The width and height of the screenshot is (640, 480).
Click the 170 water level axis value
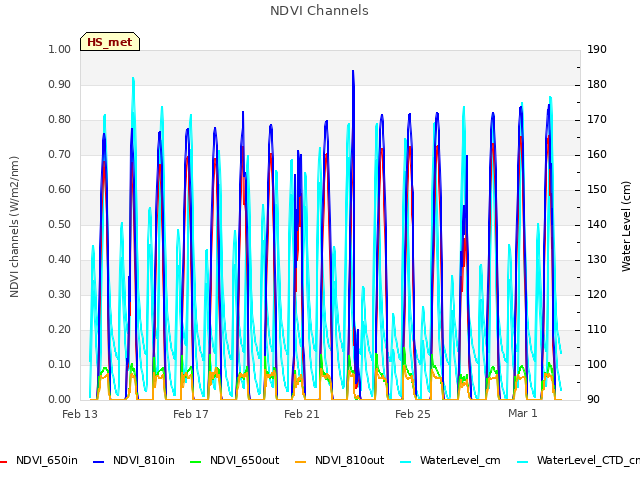pyautogui.click(x=597, y=120)
